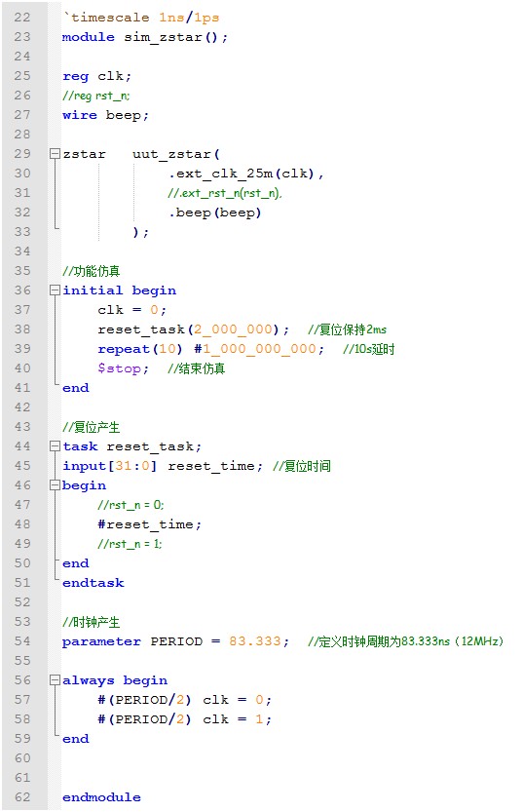Collapse the task reset_task fold marker
Image resolution: width=522 pixels, height=812 pixels.
point(55,446)
